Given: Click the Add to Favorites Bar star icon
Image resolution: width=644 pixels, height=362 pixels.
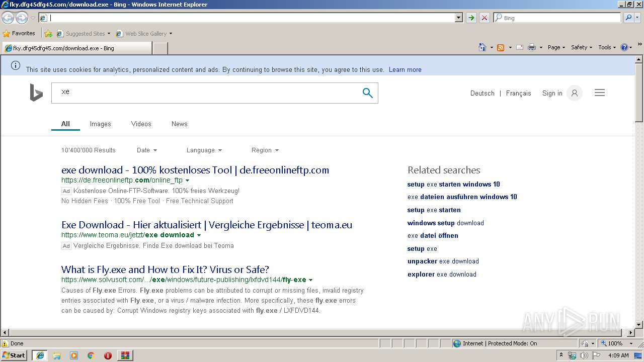Looking at the screenshot, I should pos(48,34).
